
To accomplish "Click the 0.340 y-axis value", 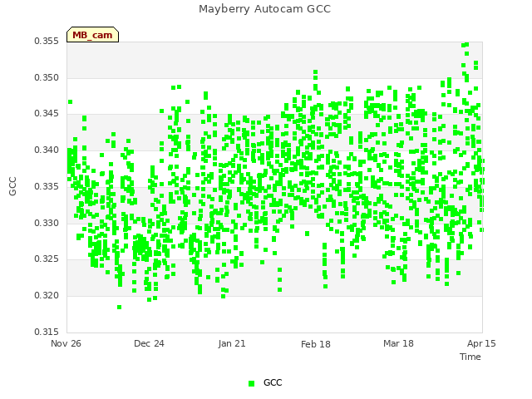I will (x=47, y=150).
